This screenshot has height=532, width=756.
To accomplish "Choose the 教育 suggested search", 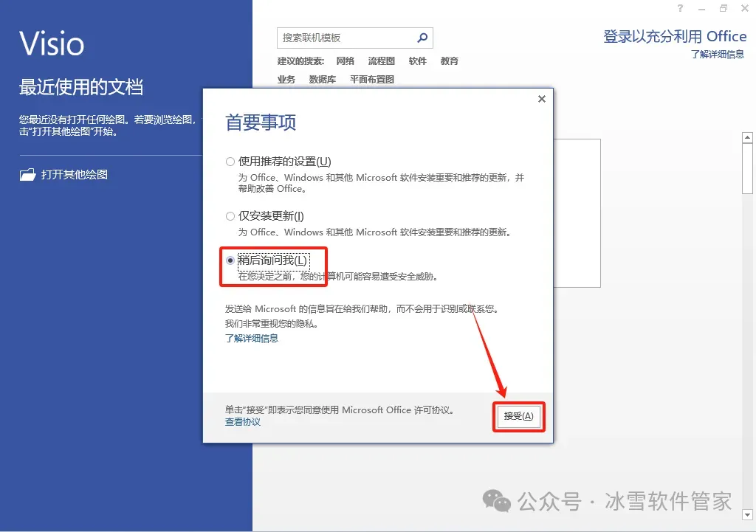I will point(450,61).
